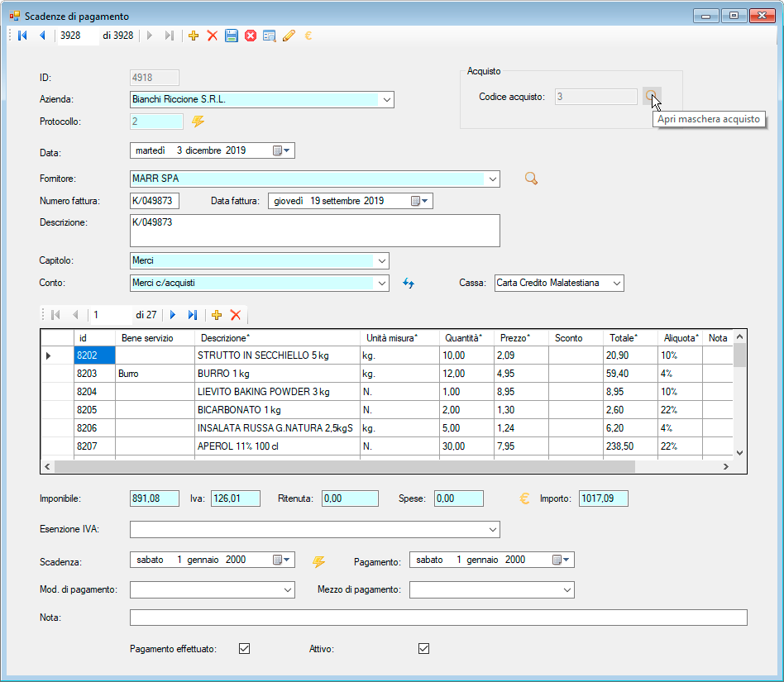Open the Data fattura date picker dropdown

point(419,201)
